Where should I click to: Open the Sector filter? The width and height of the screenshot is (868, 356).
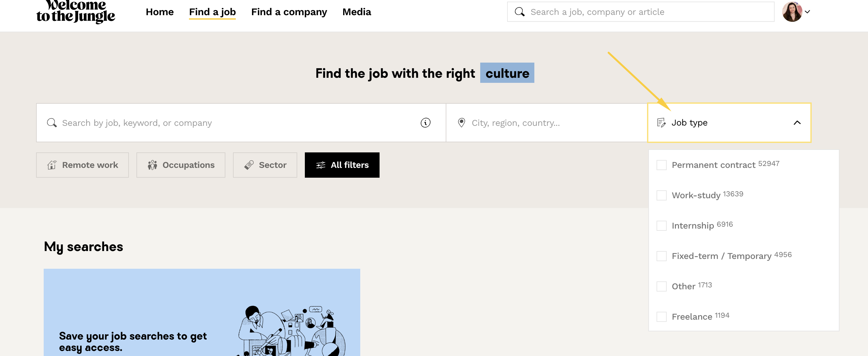click(265, 165)
